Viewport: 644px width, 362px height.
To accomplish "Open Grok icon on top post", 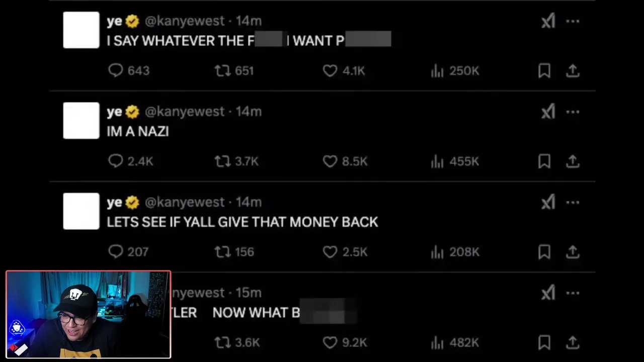I will pos(548,21).
